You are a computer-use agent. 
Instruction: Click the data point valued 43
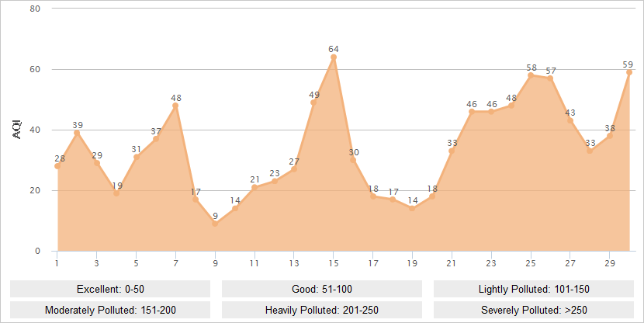[x=570, y=120]
